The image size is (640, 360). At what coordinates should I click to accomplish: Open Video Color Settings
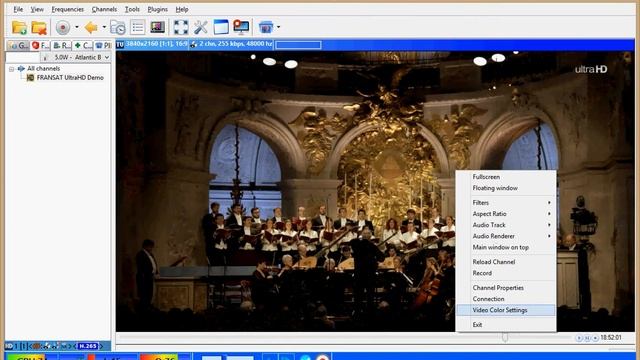click(x=506, y=310)
